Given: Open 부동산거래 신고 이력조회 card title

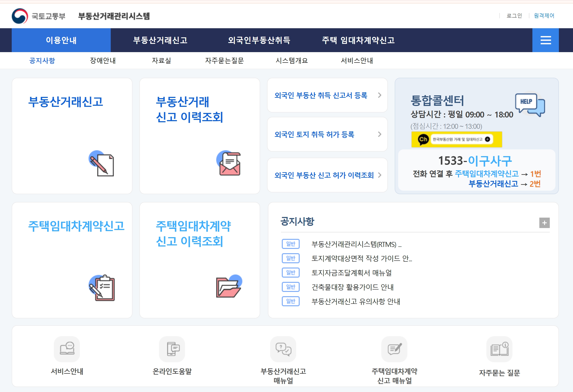Looking at the screenshot, I should pos(189,109).
